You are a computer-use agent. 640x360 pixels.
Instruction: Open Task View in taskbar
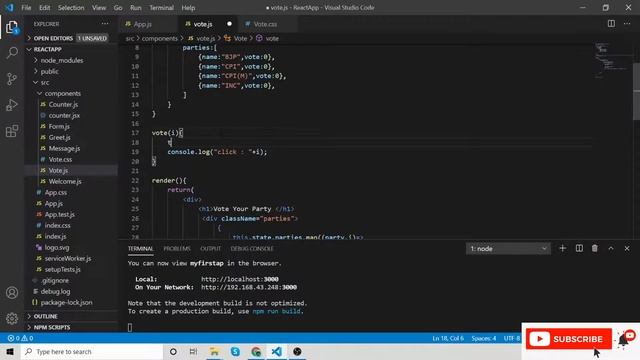(193, 351)
